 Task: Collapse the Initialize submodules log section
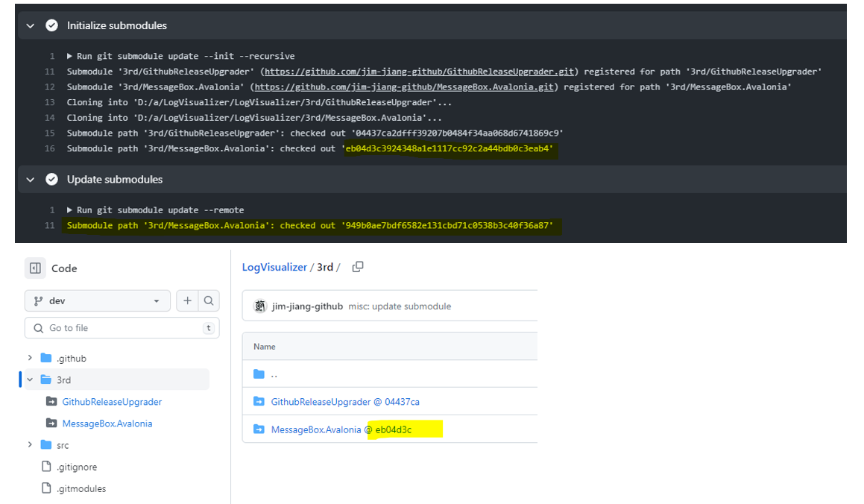click(x=29, y=25)
